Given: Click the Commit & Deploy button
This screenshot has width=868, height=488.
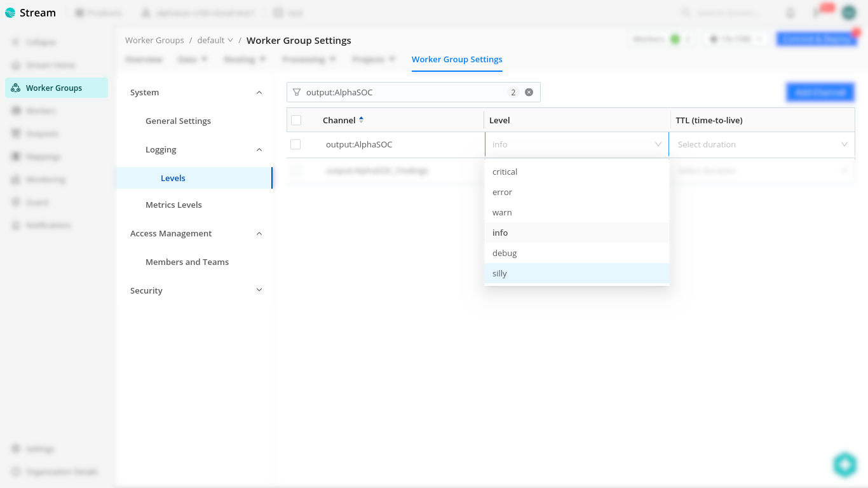Looking at the screenshot, I should point(817,38).
